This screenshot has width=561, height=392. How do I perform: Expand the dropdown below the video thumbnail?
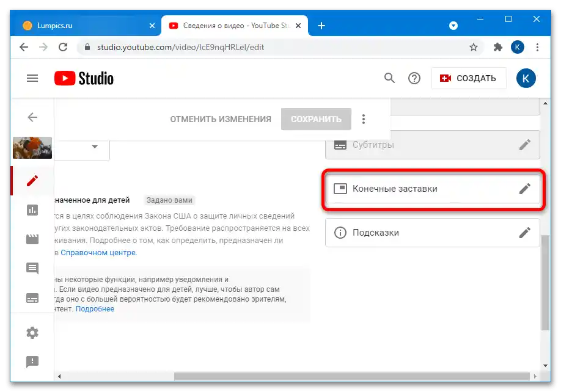click(x=95, y=147)
